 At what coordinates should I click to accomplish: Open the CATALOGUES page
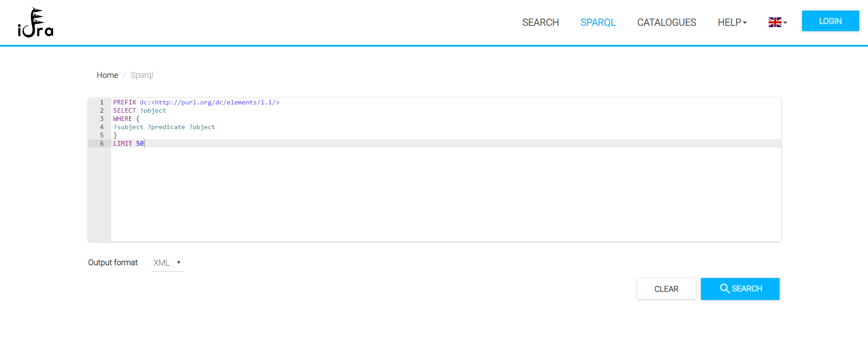click(667, 22)
